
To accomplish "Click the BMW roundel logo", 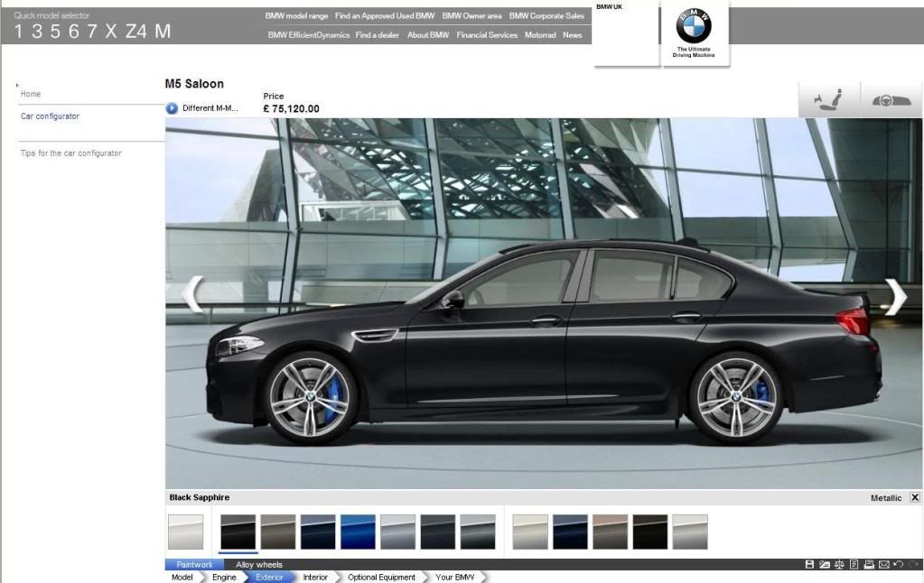I will [694, 26].
